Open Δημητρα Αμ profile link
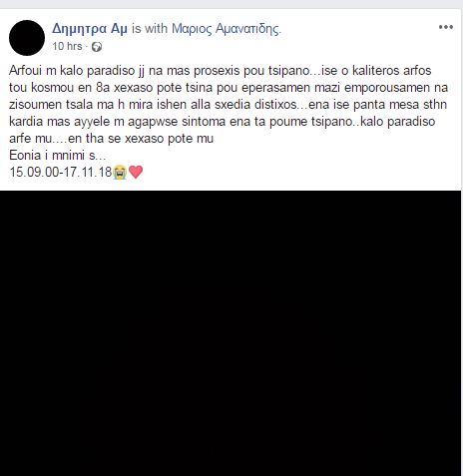The width and height of the screenshot is (463, 476). [90, 29]
